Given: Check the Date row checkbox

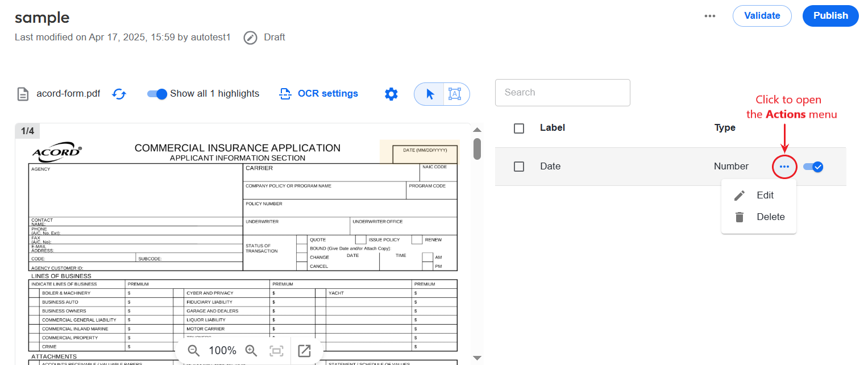Looking at the screenshot, I should pyautogui.click(x=519, y=167).
